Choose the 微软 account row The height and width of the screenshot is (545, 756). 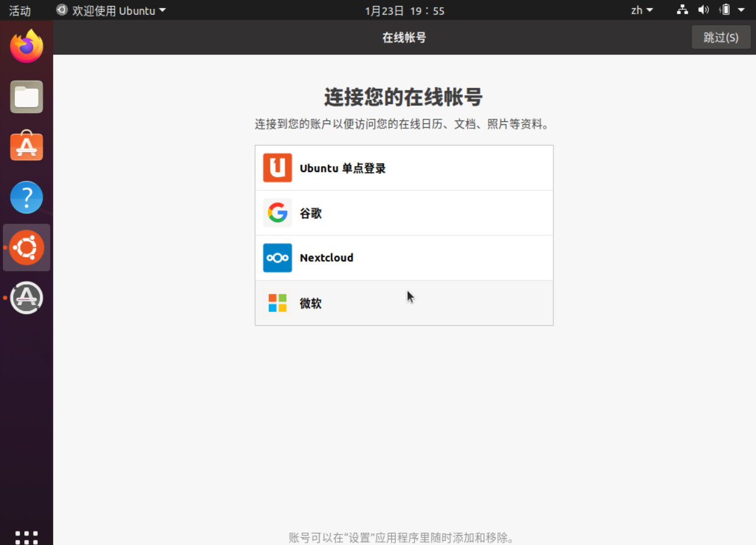[404, 303]
